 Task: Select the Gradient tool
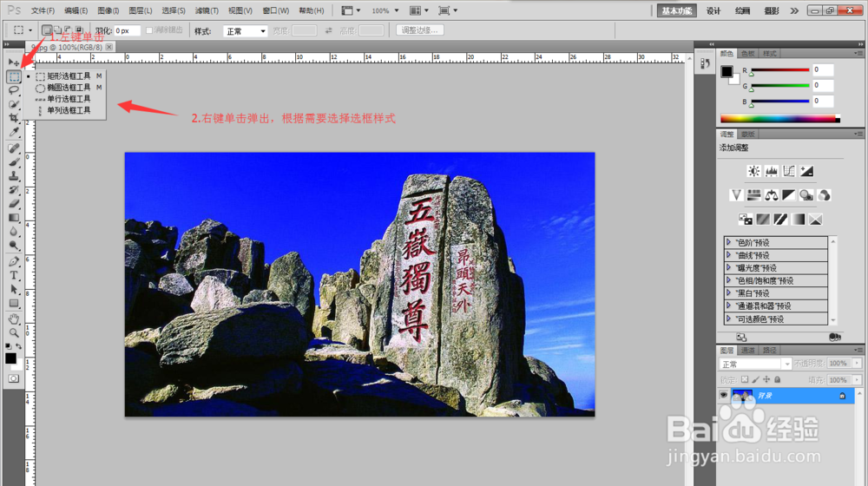coord(14,218)
